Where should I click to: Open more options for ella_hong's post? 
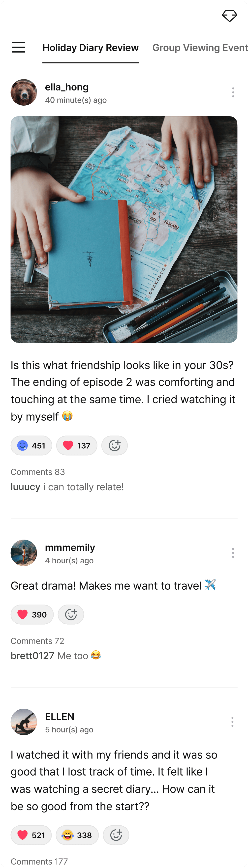pos(233,92)
